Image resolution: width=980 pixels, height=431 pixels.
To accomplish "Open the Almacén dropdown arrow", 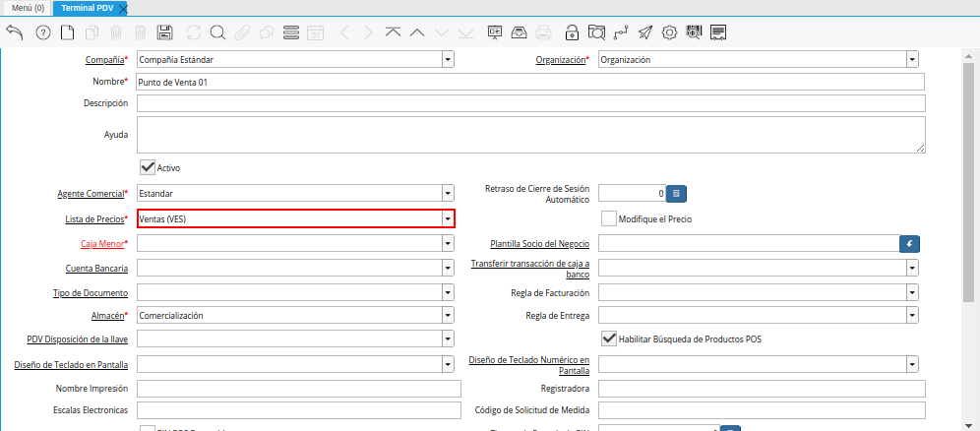I will click(x=448, y=316).
